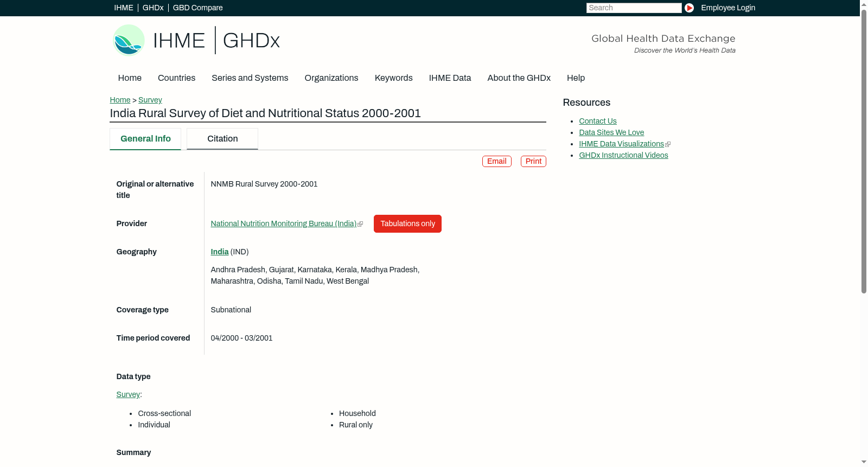Switch to the Citation tab
This screenshot has height=467, width=868.
222,139
